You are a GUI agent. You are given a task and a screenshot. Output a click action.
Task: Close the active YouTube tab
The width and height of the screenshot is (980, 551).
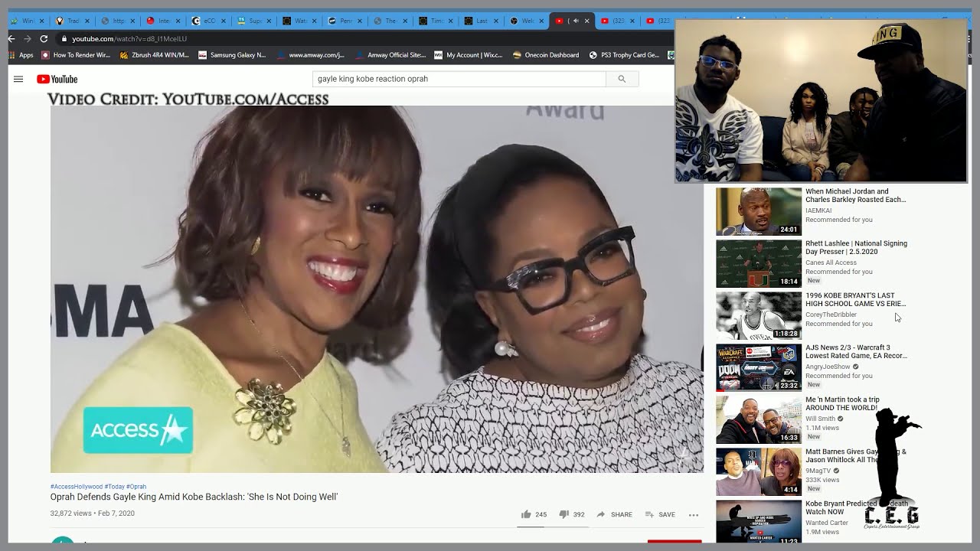pyautogui.click(x=586, y=21)
